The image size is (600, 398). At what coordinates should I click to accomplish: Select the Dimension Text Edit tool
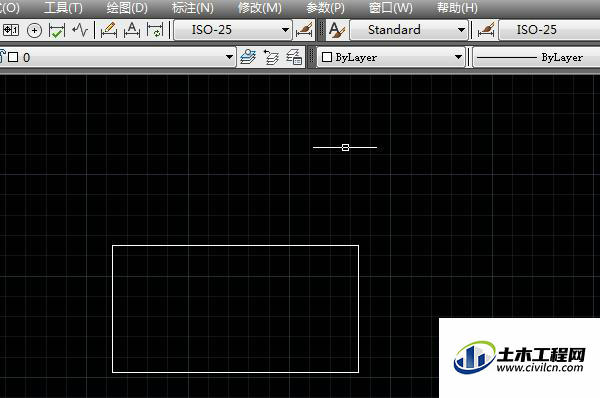pos(132,30)
